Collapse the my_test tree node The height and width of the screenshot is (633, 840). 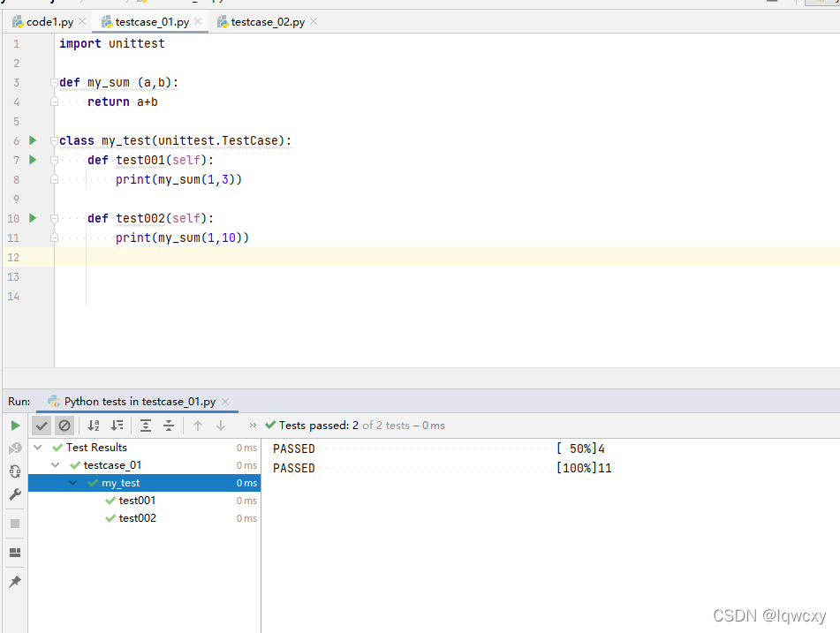[72, 483]
